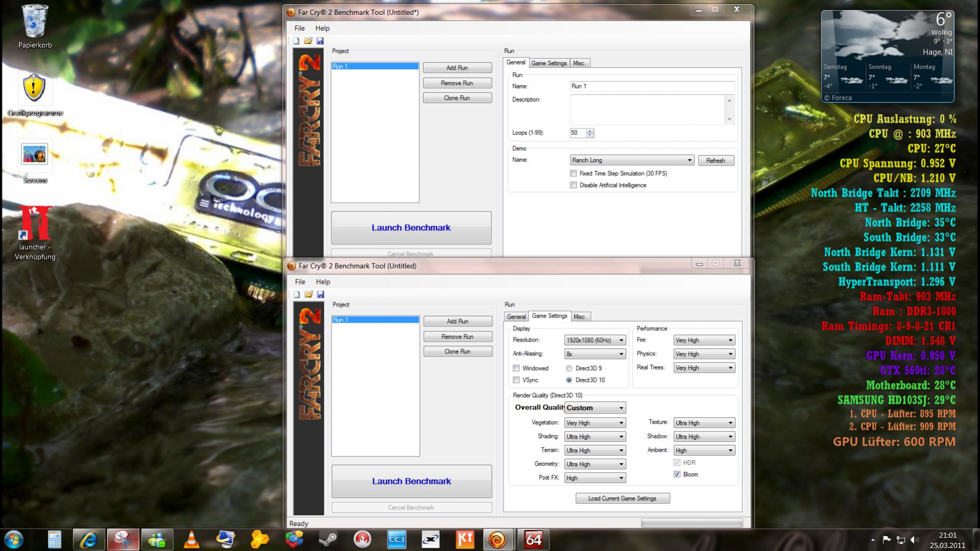Click New project icon in lower Benchmark window
980x551 pixels.
click(x=297, y=294)
